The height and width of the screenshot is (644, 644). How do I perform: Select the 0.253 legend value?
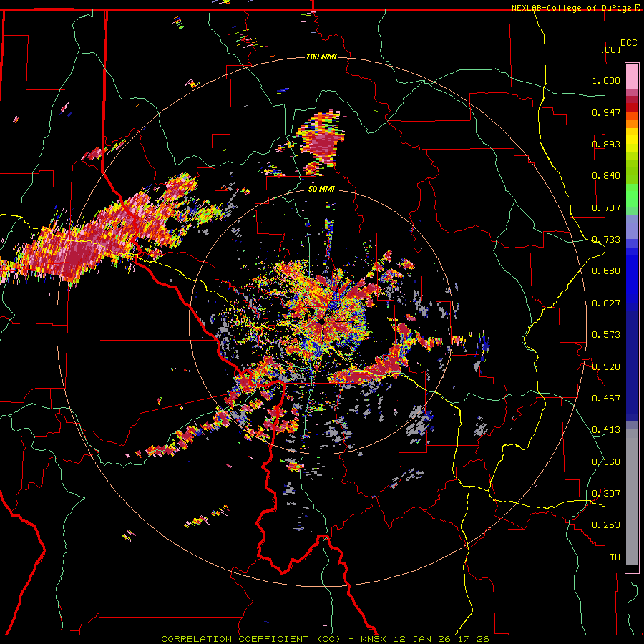(x=606, y=525)
